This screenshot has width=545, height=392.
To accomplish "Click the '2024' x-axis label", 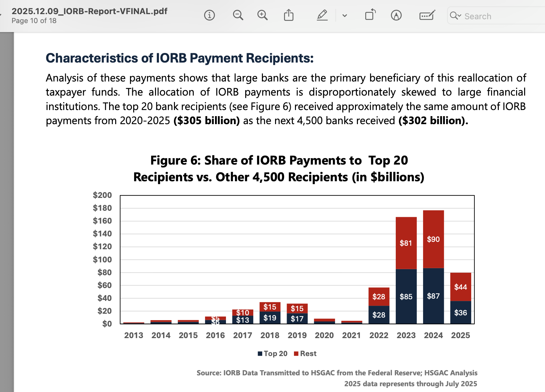I will click(433, 335).
